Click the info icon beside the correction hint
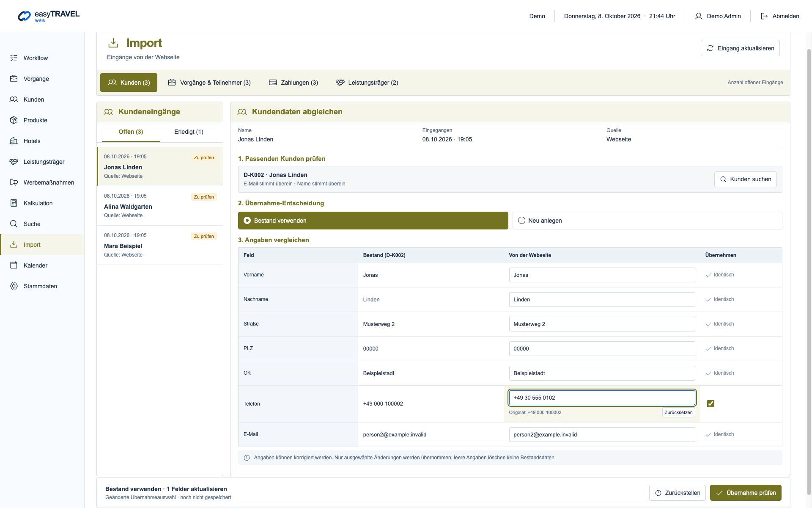Viewport: 812px width, 508px height. (x=247, y=458)
